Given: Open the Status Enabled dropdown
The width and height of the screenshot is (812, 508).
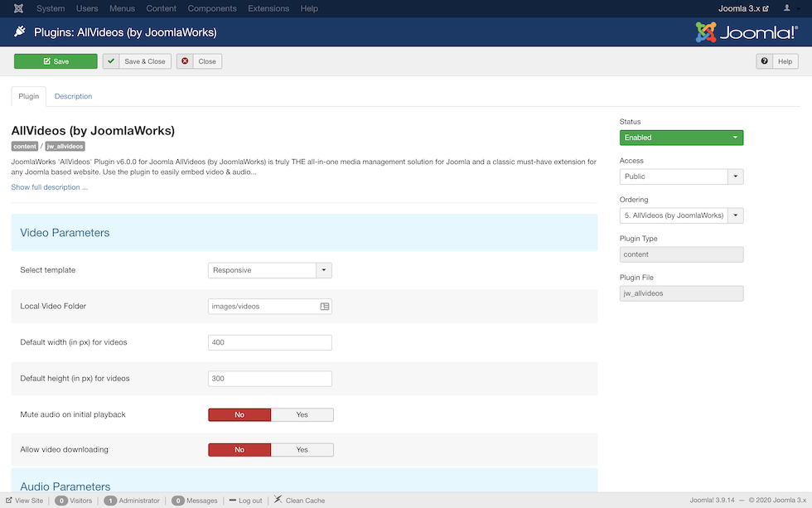Looking at the screenshot, I should [681, 138].
